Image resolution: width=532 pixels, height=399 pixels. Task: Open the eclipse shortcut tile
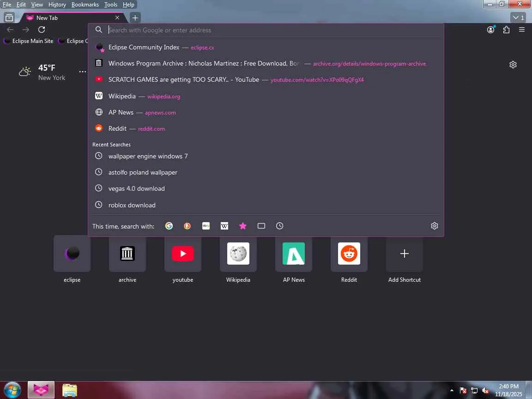click(x=72, y=254)
